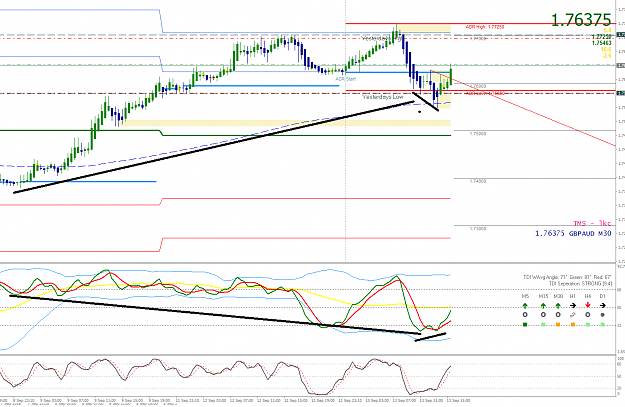
Task: Click the red down arrow under H4
Action: pyautogui.click(x=588, y=305)
